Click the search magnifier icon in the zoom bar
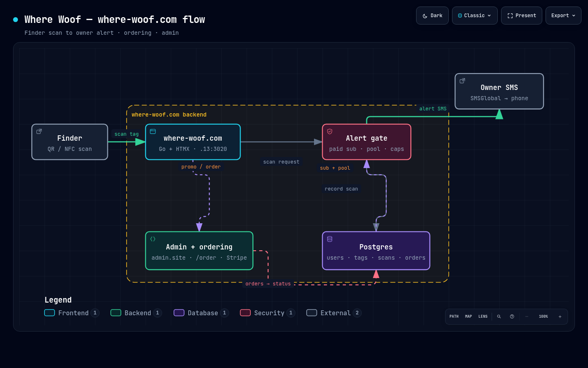The image size is (588, 368). point(499,316)
